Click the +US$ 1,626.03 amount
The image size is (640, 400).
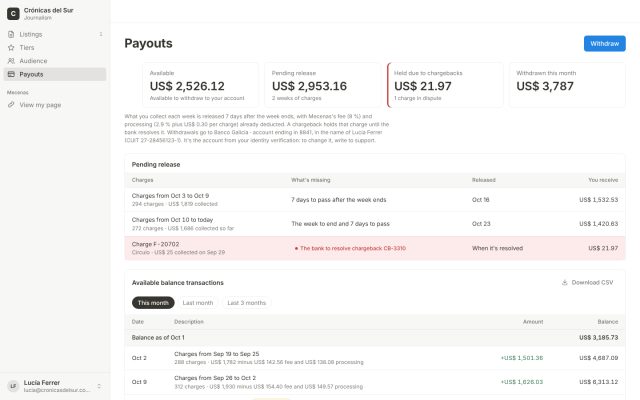click(x=522, y=382)
